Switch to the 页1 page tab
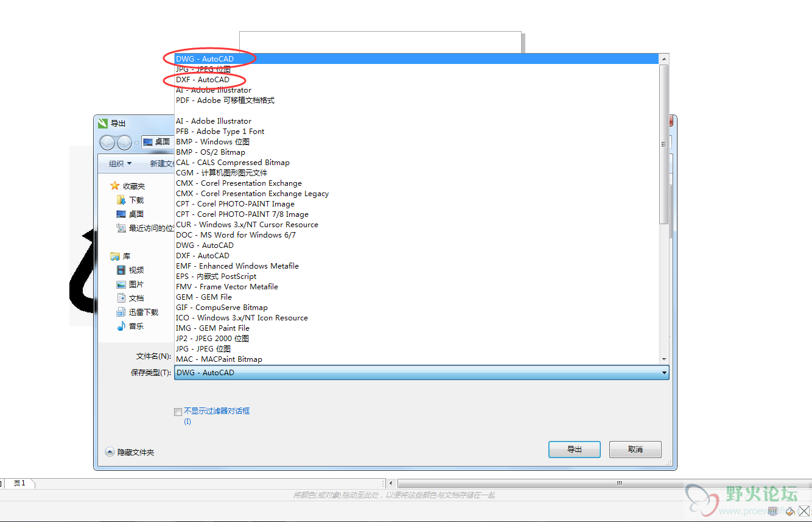 19,483
